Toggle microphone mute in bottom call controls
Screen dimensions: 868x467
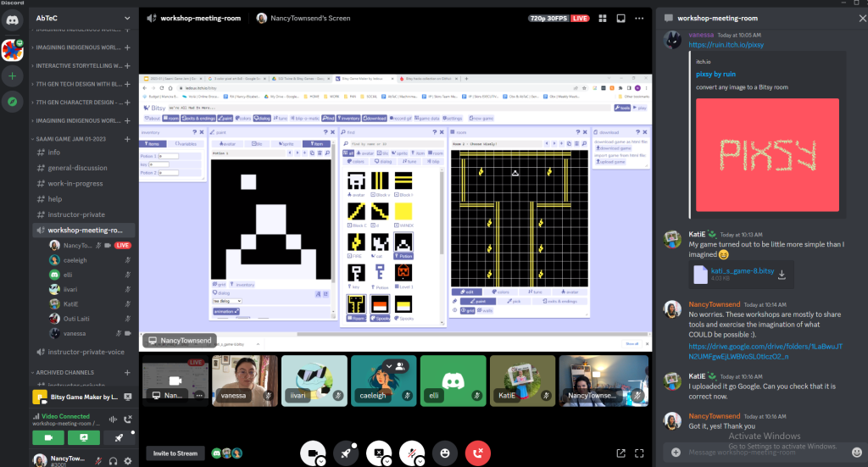tap(411, 453)
